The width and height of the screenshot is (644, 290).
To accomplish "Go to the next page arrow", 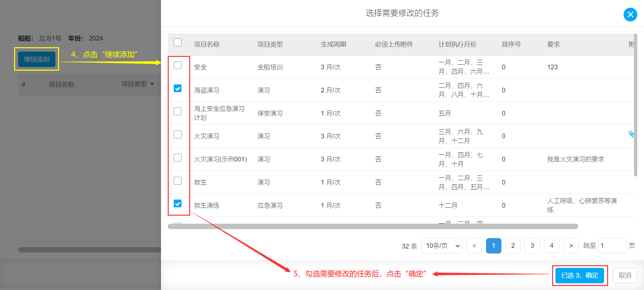I will point(571,246).
